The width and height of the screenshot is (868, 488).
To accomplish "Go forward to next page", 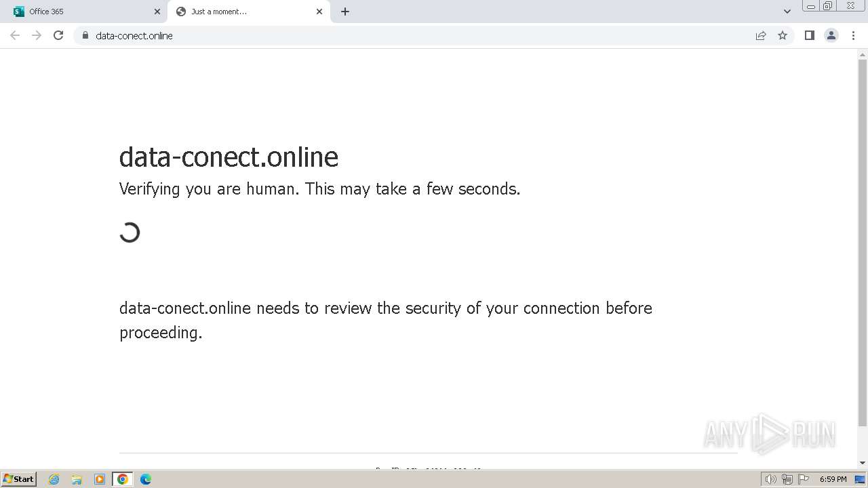I will coord(37,35).
